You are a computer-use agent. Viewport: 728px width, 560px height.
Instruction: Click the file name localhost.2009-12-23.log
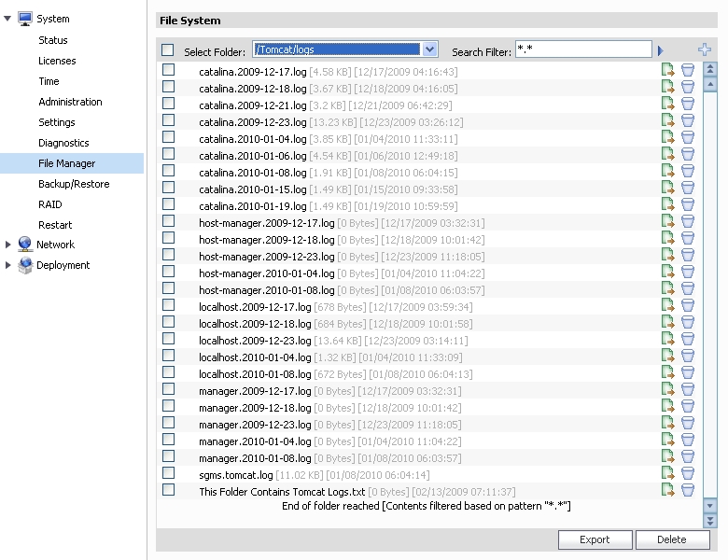pos(255,341)
